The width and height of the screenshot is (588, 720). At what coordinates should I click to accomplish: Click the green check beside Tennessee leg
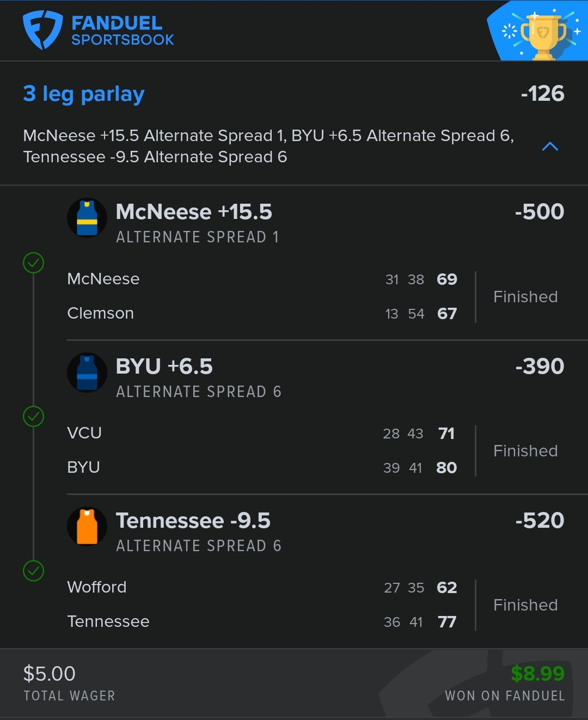34,571
